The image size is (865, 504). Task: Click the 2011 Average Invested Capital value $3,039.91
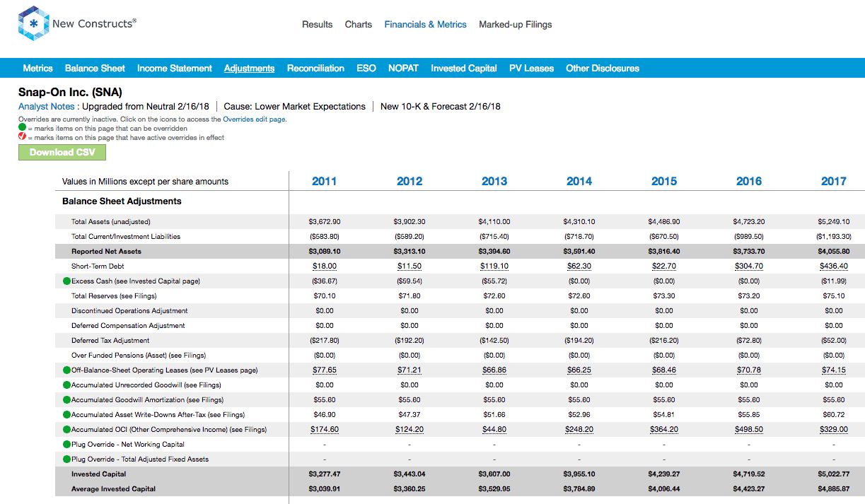[x=325, y=489]
